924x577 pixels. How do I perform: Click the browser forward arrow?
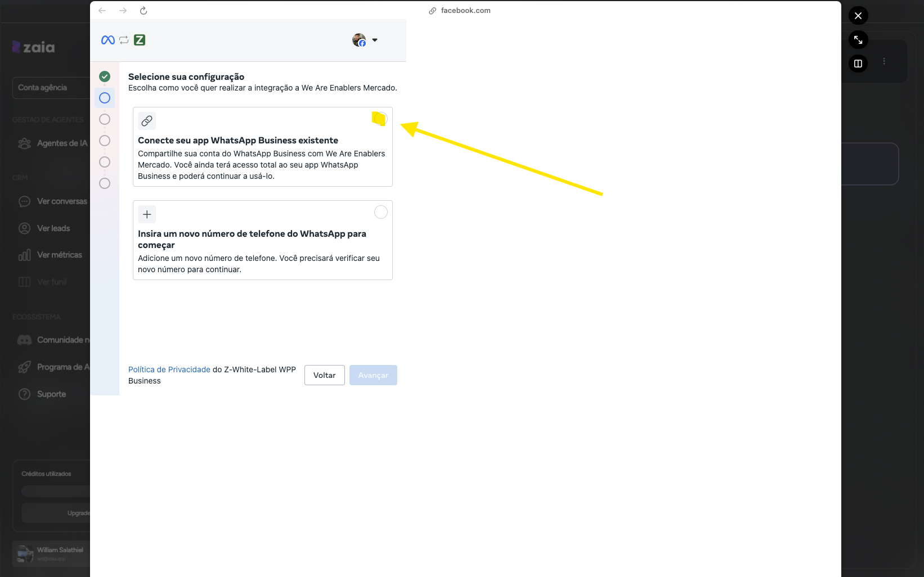[123, 11]
